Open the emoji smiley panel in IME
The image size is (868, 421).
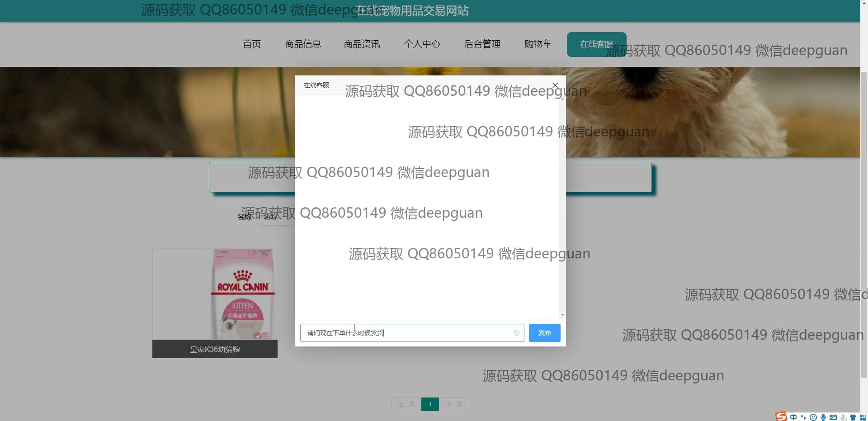pyautogui.click(x=813, y=417)
